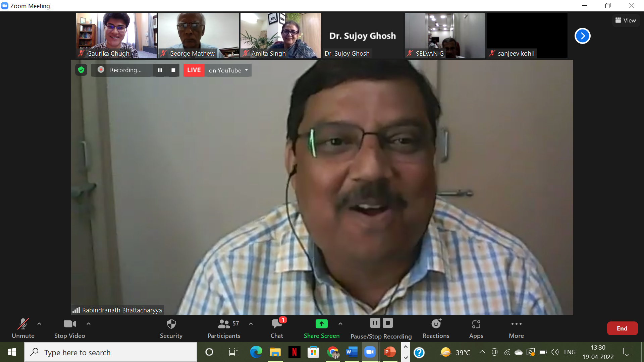Screen dimensions: 644x362
Task: Expand audio options caret beside Unmute
Action: [x=39, y=324]
